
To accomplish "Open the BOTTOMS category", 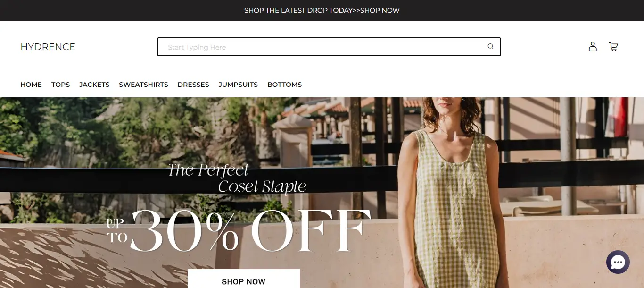I will 284,85.
